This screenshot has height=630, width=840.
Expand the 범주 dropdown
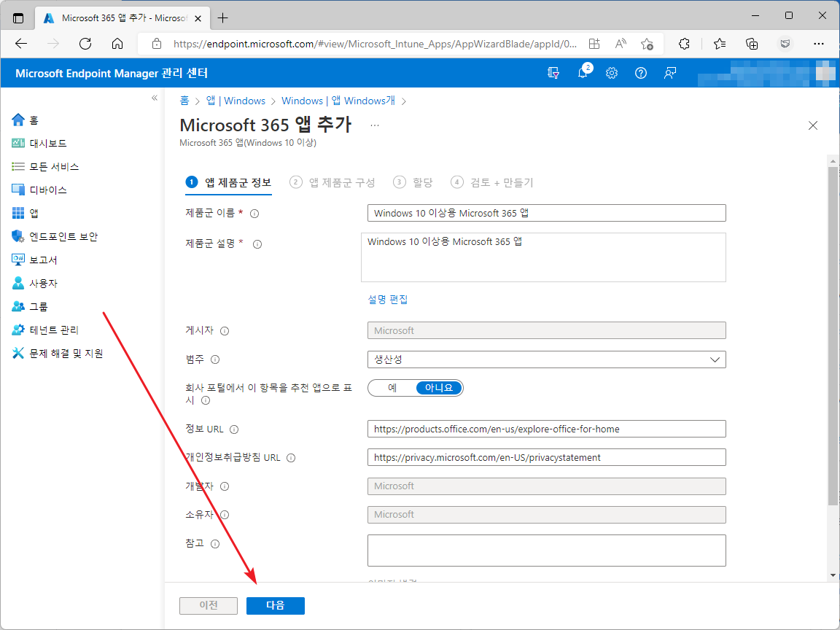click(x=546, y=359)
